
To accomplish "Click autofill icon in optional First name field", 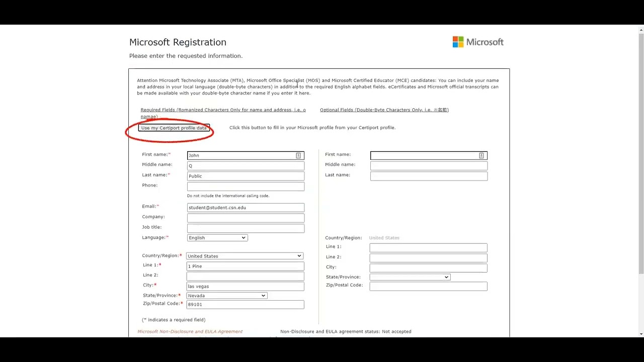I will coord(481,156).
